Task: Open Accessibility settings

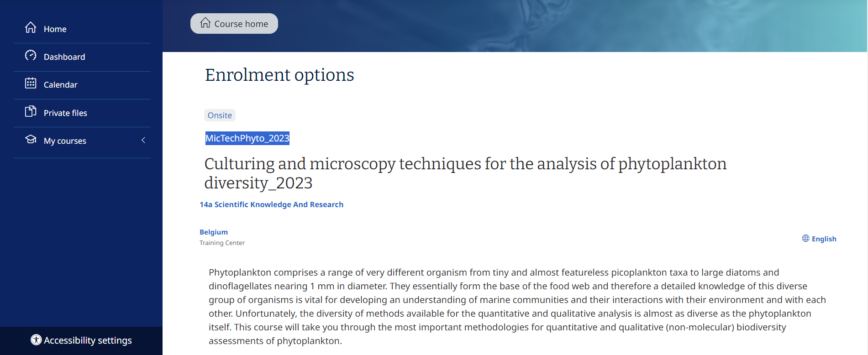Action: [88, 340]
